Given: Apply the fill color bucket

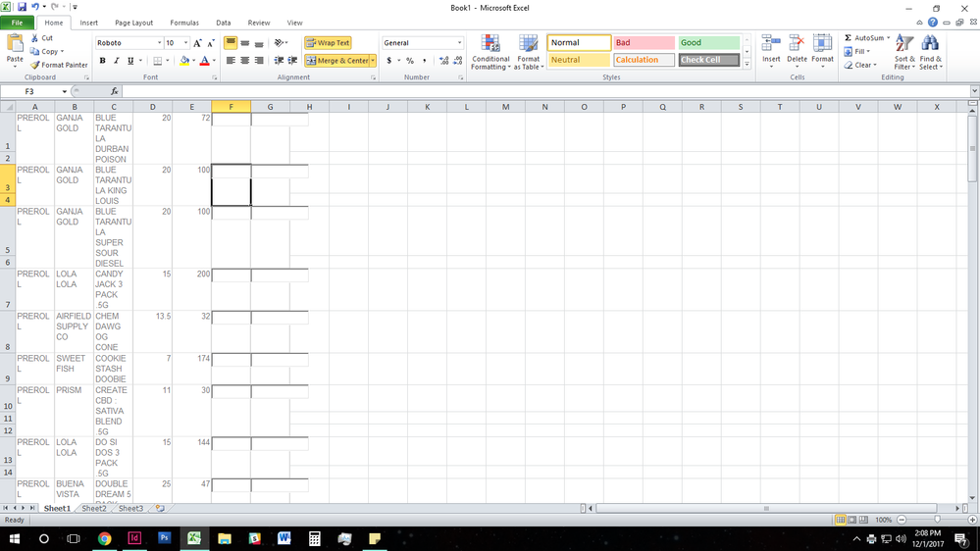Looking at the screenshot, I should click(x=184, y=61).
